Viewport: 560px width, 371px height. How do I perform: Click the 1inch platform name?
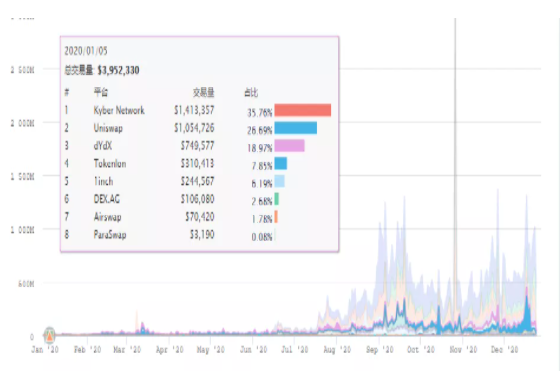click(x=103, y=181)
